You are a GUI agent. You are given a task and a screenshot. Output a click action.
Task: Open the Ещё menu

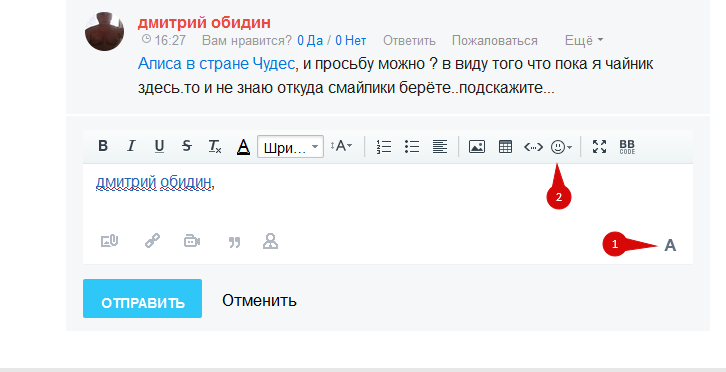click(x=583, y=41)
